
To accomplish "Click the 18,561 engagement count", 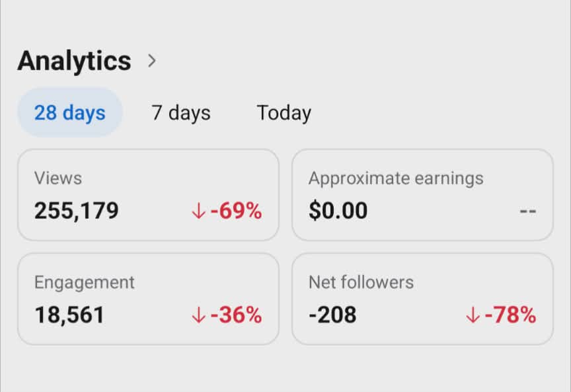I will (69, 315).
